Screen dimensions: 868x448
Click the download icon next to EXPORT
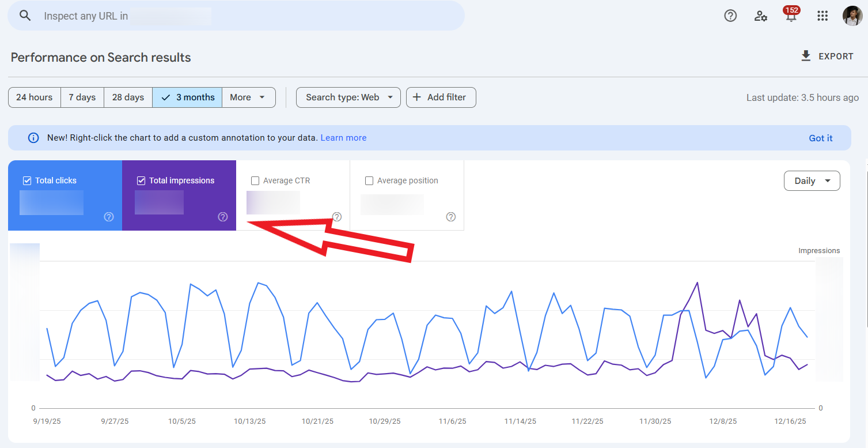point(805,55)
